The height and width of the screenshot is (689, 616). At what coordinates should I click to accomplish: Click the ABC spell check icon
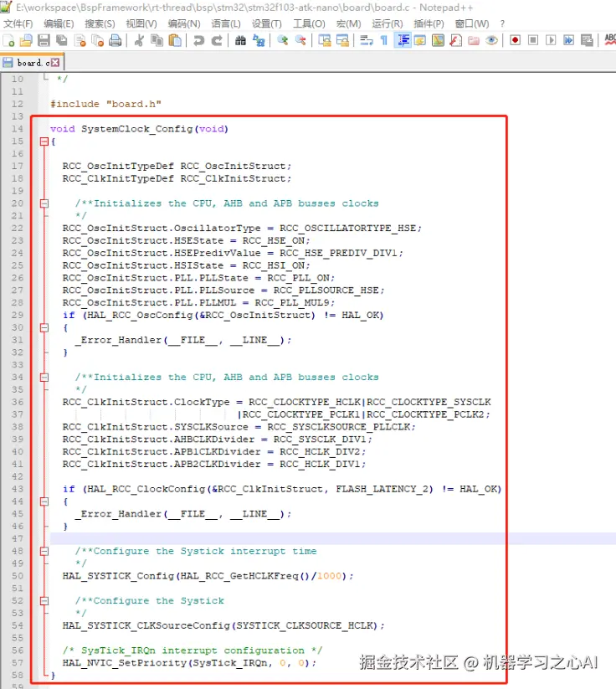click(x=610, y=40)
